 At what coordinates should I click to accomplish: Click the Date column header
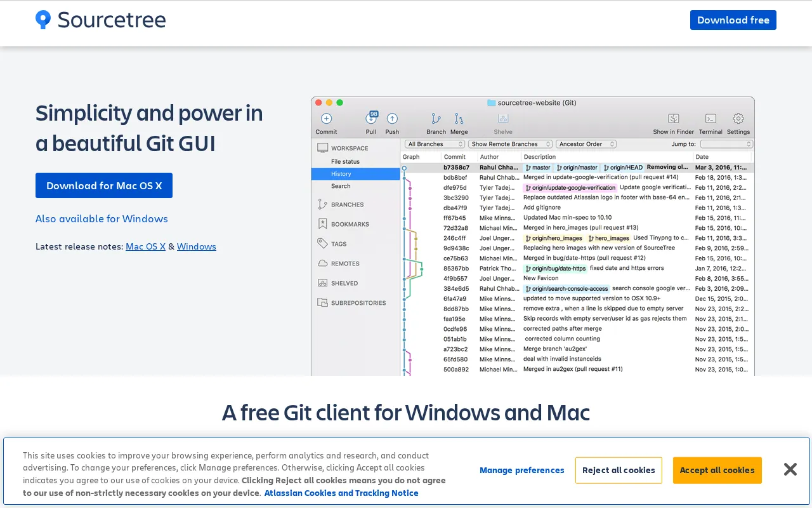click(702, 157)
